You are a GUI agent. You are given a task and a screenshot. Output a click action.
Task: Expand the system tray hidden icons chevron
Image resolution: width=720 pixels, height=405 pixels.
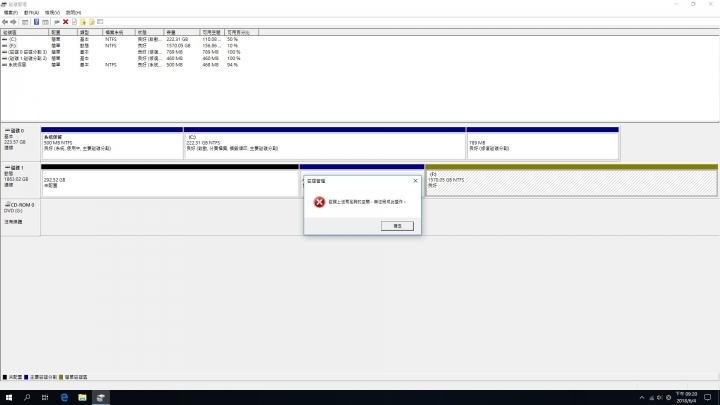coord(642,398)
